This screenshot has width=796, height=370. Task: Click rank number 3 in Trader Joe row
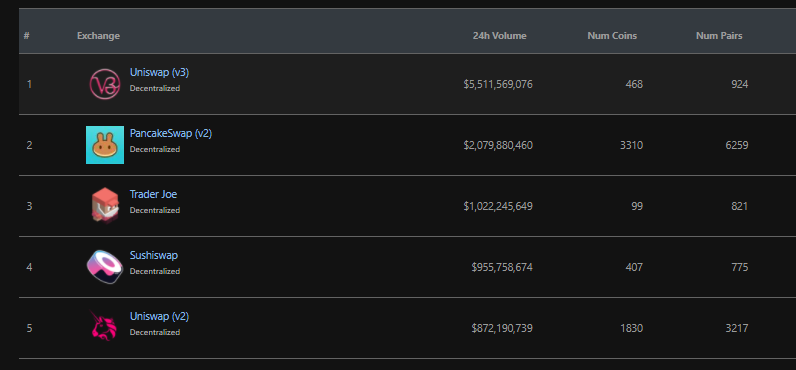(29, 207)
